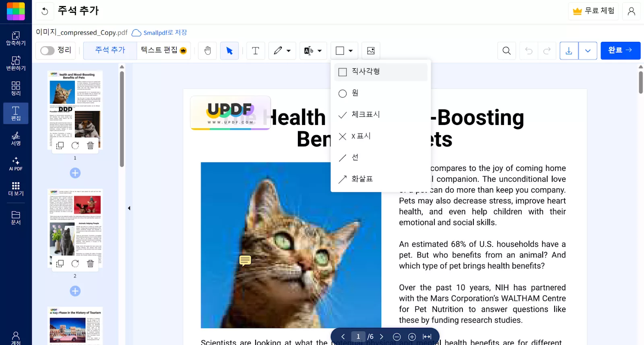The height and width of the screenshot is (345, 644).
Task: Open the 서명 sign tool in sidebar
Action: click(16, 138)
